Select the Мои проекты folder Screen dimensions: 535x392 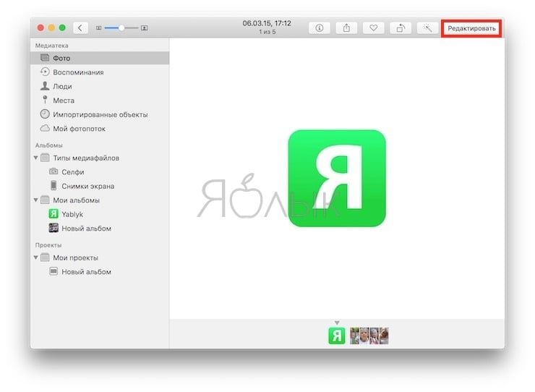pyautogui.click(x=100, y=257)
